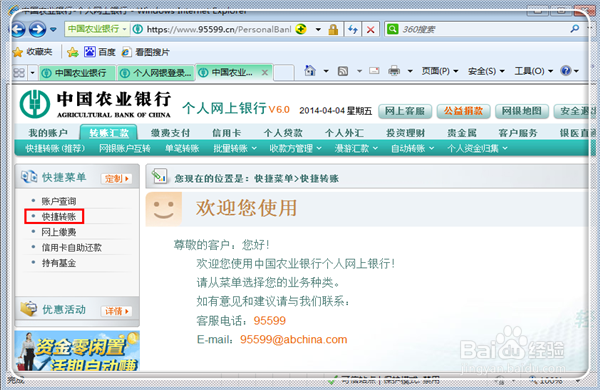
Task: Click the RSS feeds icon
Action: pyautogui.click(x=343, y=71)
